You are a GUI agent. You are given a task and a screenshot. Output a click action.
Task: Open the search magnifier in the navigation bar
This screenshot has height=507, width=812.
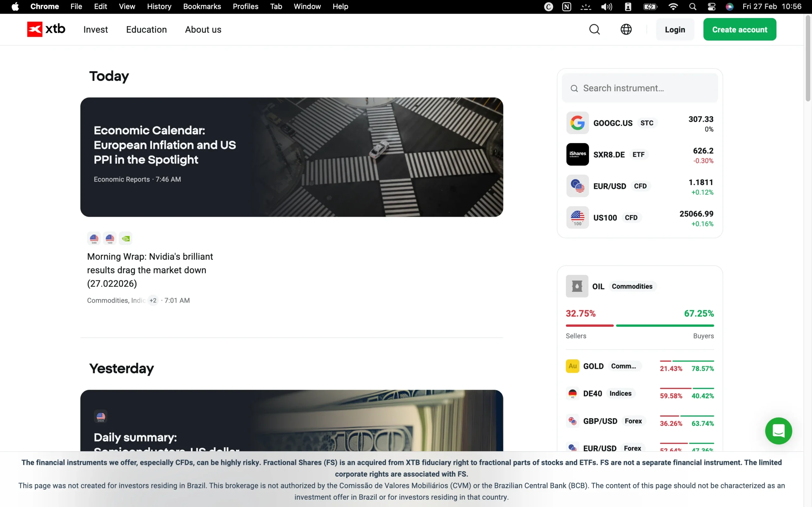595,29
